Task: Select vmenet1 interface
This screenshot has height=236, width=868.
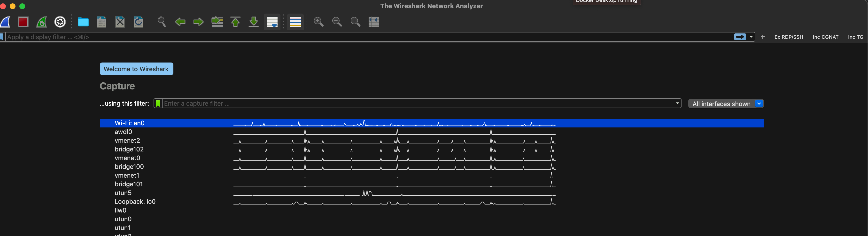Action: [432, 176]
